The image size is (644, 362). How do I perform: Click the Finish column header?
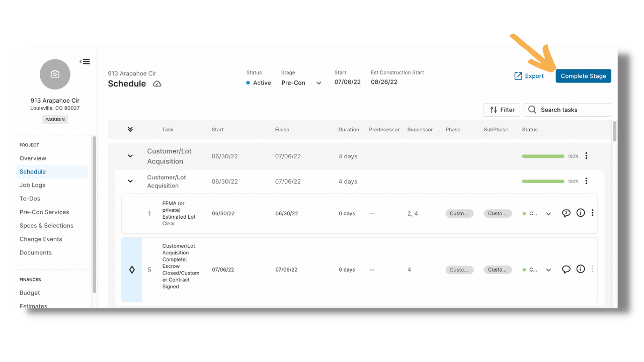point(282,130)
